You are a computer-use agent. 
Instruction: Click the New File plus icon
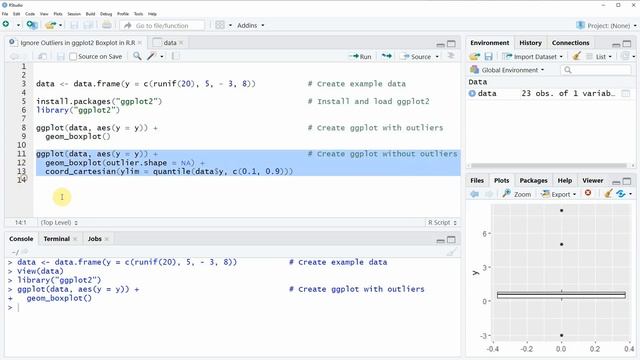[x=6, y=24]
